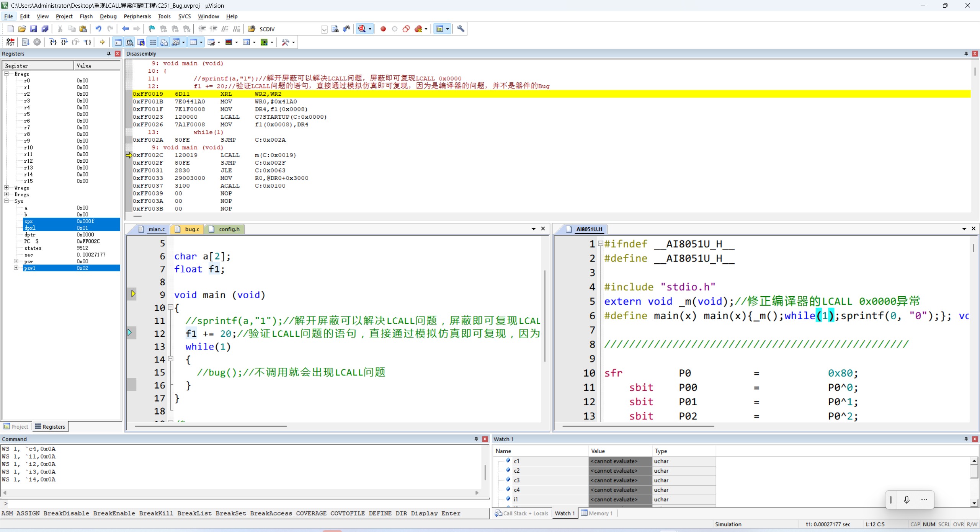Collapse the Bregs register group
This screenshot has height=532, width=980.
point(7,73)
